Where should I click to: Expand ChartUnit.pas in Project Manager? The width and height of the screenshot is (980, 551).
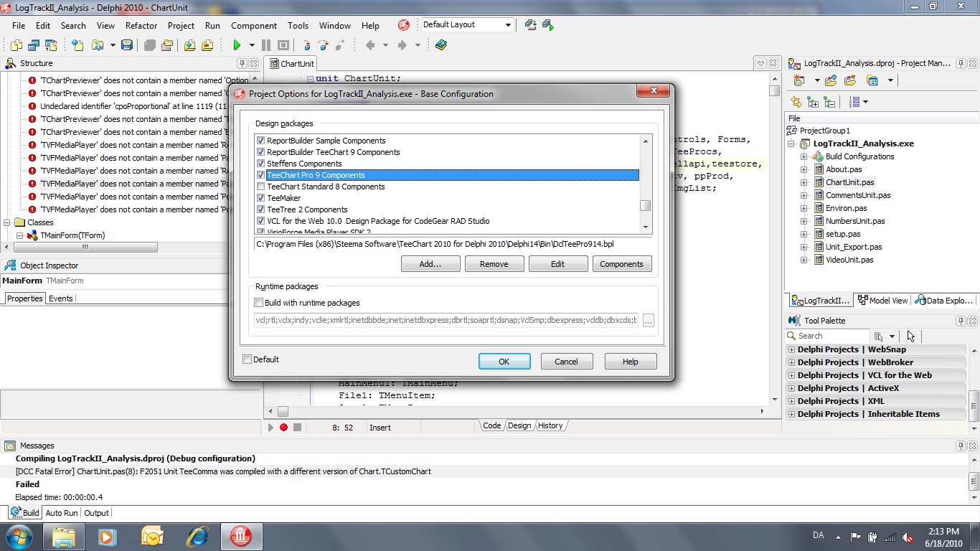click(804, 182)
